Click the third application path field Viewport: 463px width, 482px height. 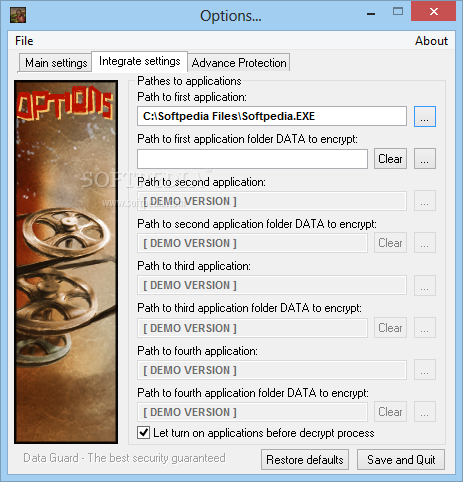(x=272, y=285)
